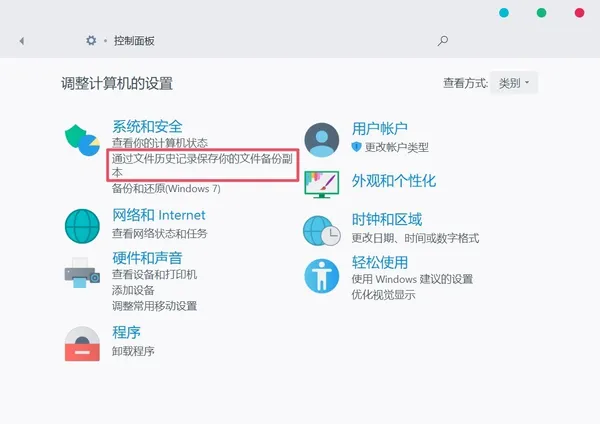Open 硬件和声音 category heading
This screenshot has width=600, height=424.
click(147, 258)
